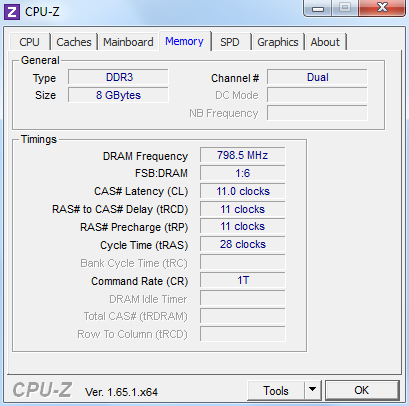The image size is (409, 406).
Task: Click the Dual channel value field
Action: click(317, 77)
